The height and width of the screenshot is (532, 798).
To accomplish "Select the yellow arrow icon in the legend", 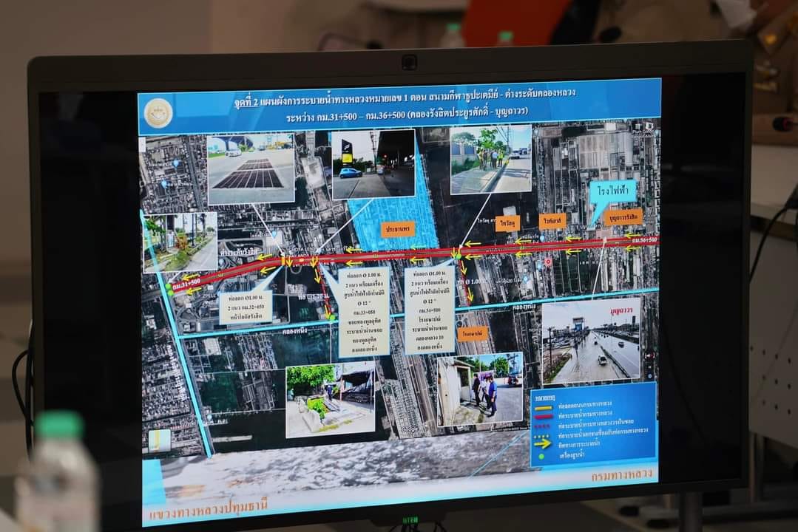I will (544, 443).
